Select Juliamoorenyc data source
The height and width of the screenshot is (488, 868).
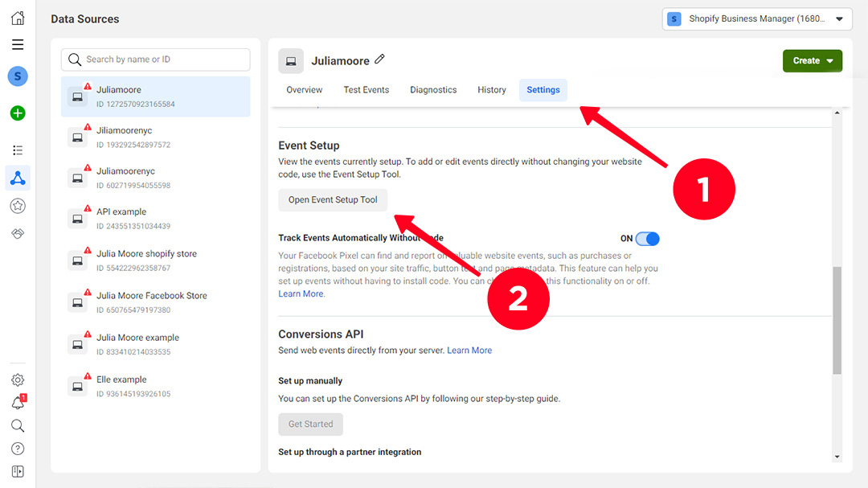coord(156,178)
